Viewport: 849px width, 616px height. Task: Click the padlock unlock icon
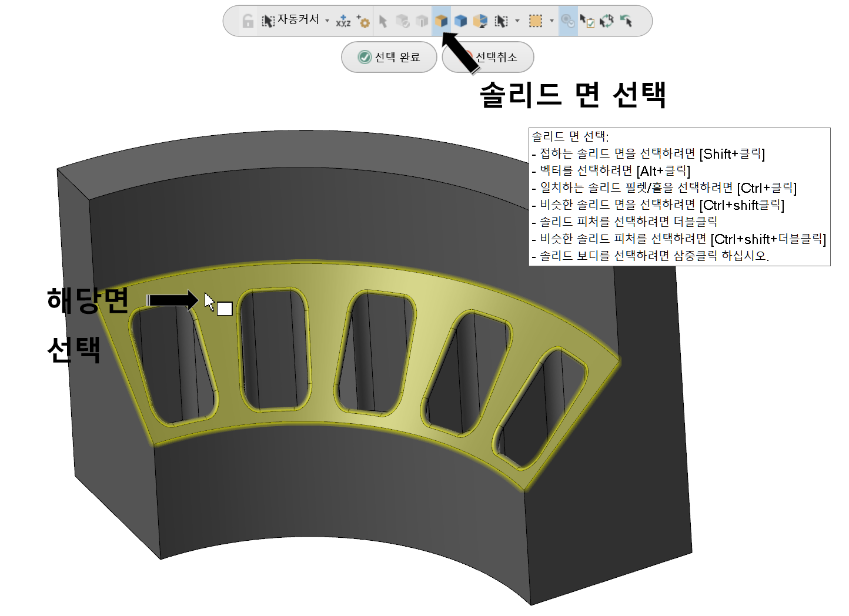(x=248, y=21)
